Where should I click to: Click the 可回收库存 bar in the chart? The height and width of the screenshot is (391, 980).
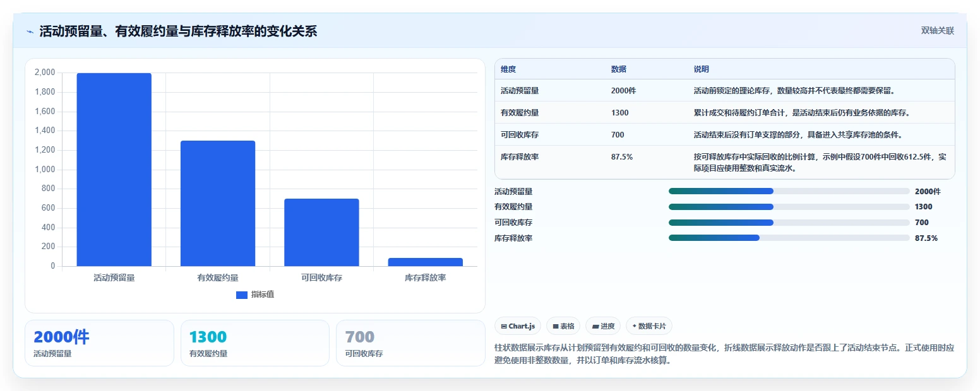click(x=321, y=232)
